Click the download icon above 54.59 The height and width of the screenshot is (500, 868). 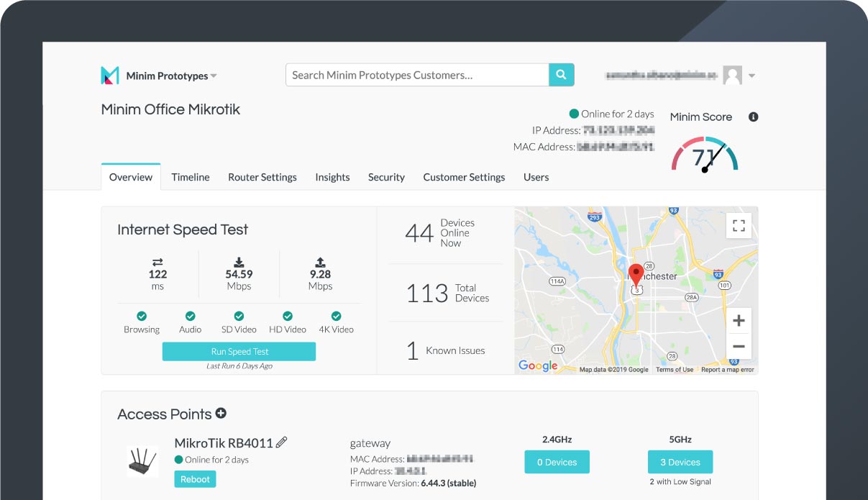click(x=239, y=262)
